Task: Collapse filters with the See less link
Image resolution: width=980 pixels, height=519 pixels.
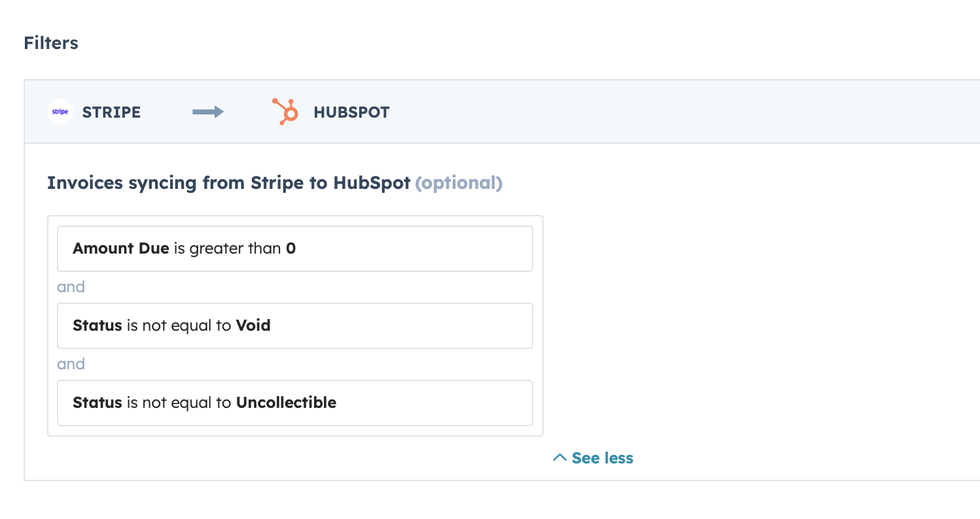Action: tap(602, 458)
